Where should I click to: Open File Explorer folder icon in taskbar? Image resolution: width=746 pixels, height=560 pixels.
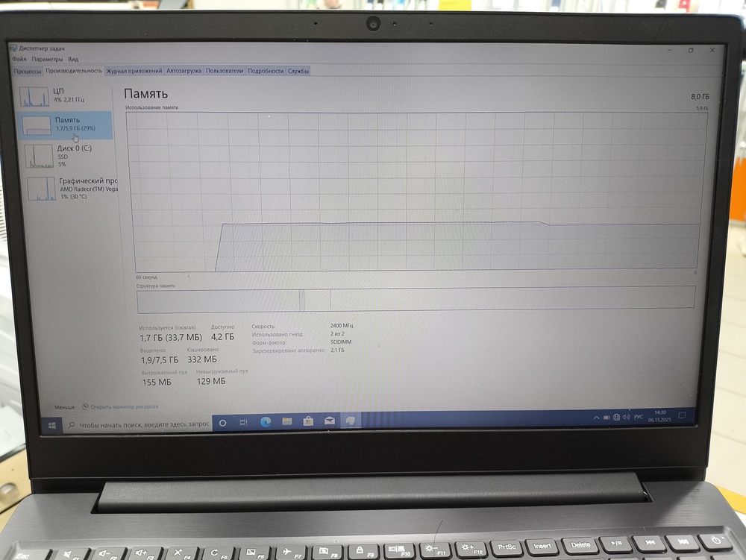(x=286, y=422)
